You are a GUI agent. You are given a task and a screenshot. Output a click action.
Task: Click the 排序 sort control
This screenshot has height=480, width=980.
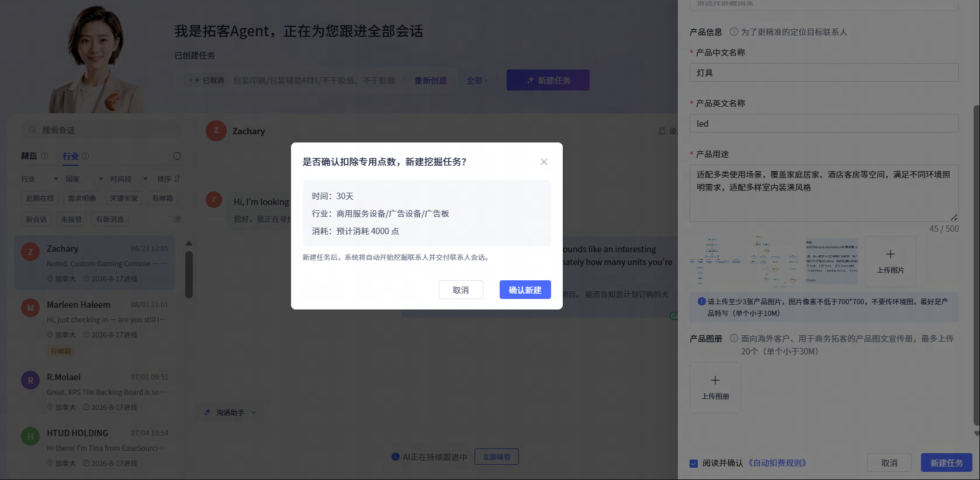[168, 179]
